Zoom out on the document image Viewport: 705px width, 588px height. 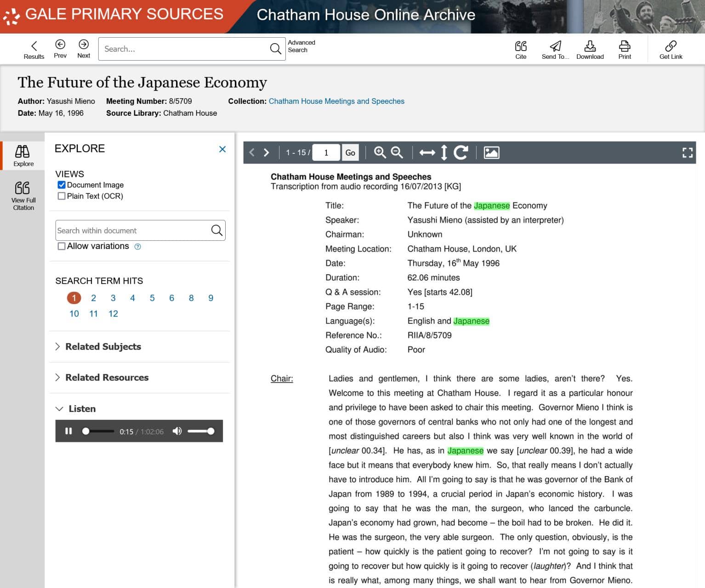click(x=397, y=153)
